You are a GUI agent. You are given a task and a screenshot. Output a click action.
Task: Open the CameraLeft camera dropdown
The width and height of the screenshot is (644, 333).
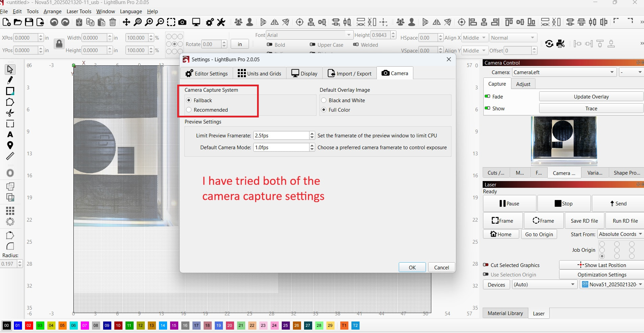(x=564, y=72)
